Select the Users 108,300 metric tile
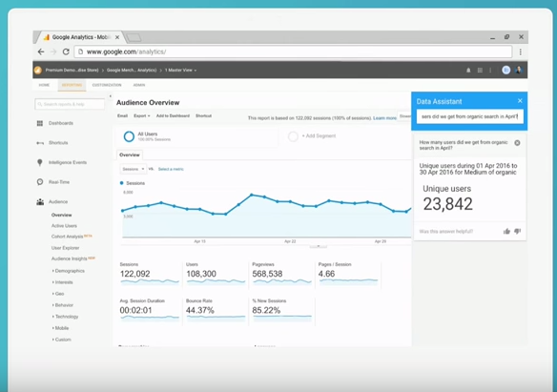 coord(216,274)
